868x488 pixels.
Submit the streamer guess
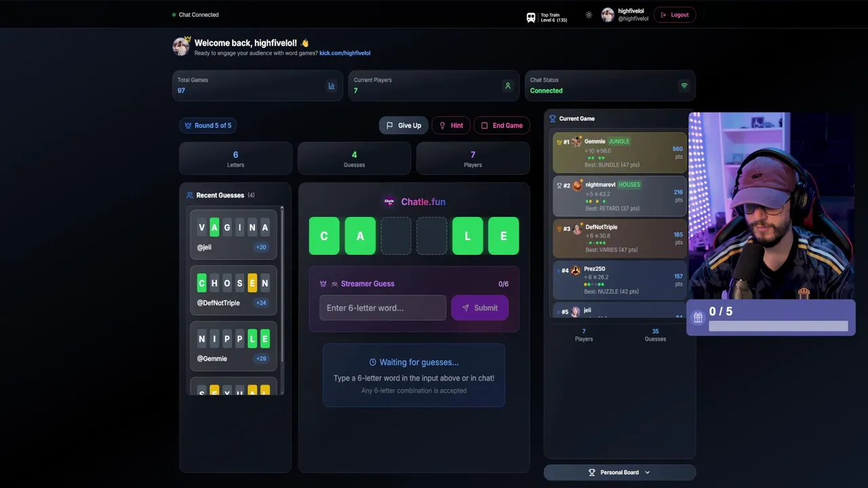tap(479, 308)
